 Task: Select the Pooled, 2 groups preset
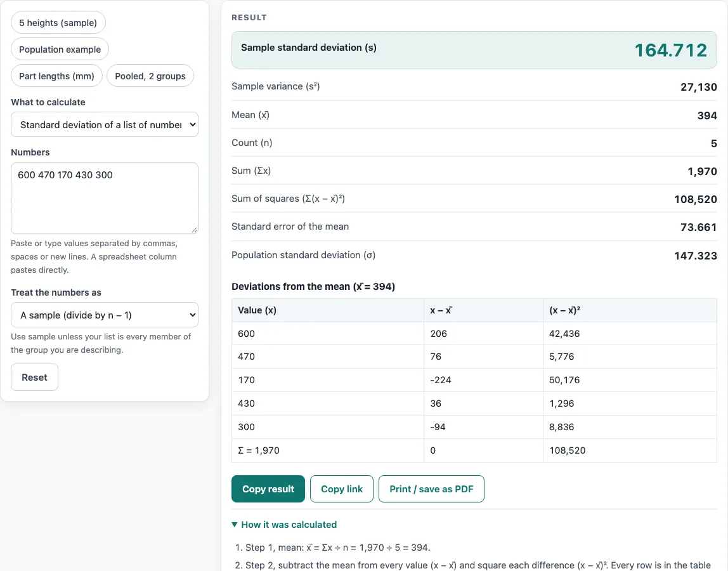150,75
